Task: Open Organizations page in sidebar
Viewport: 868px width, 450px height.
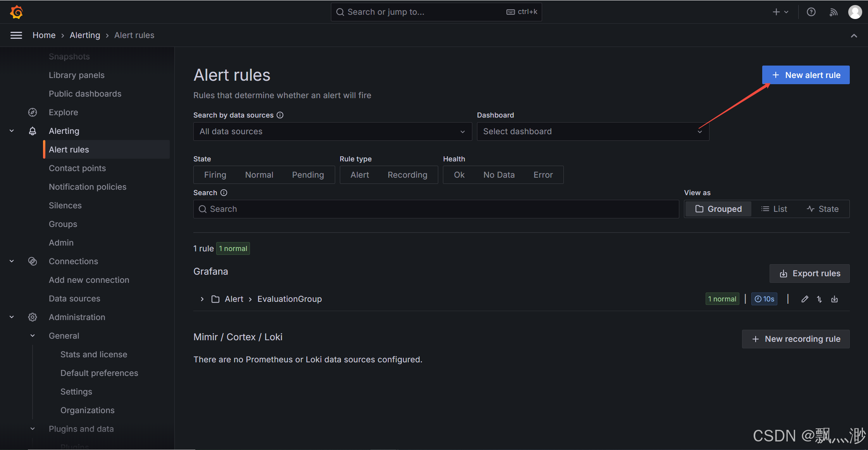Action: point(88,410)
